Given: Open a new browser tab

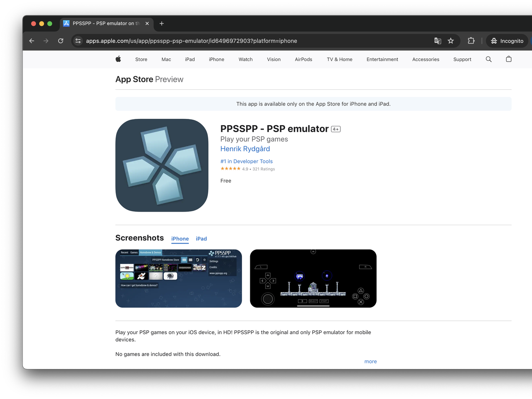Looking at the screenshot, I should [x=162, y=24].
